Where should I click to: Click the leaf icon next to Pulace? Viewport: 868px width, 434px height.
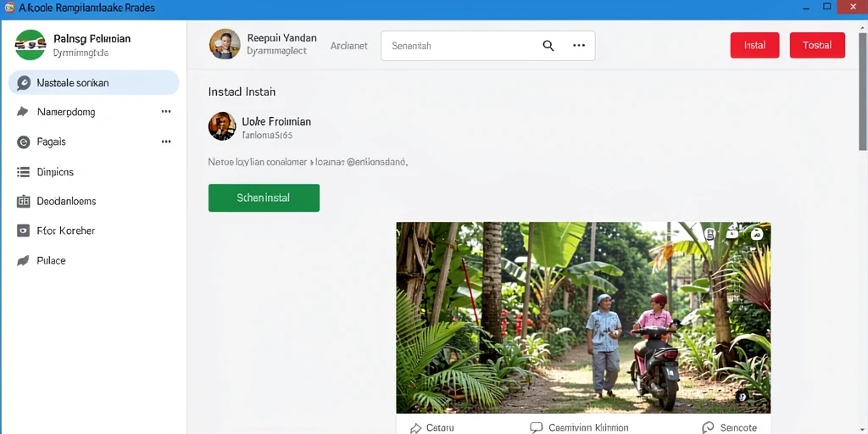point(23,260)
